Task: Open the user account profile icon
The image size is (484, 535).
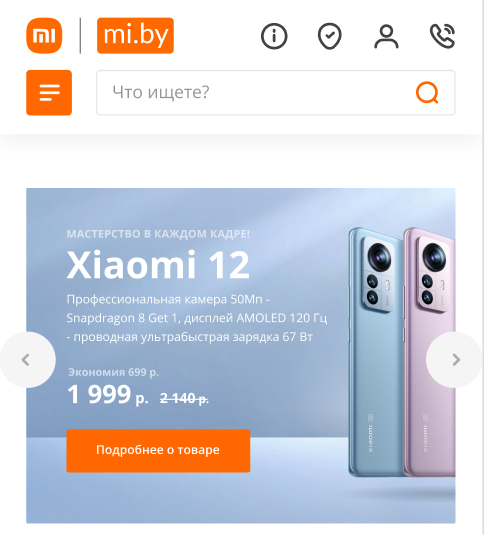Action: (x=386, y=36)
